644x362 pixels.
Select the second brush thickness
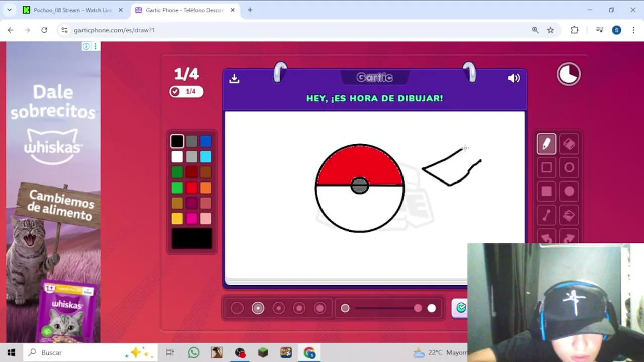coord(258,308)
